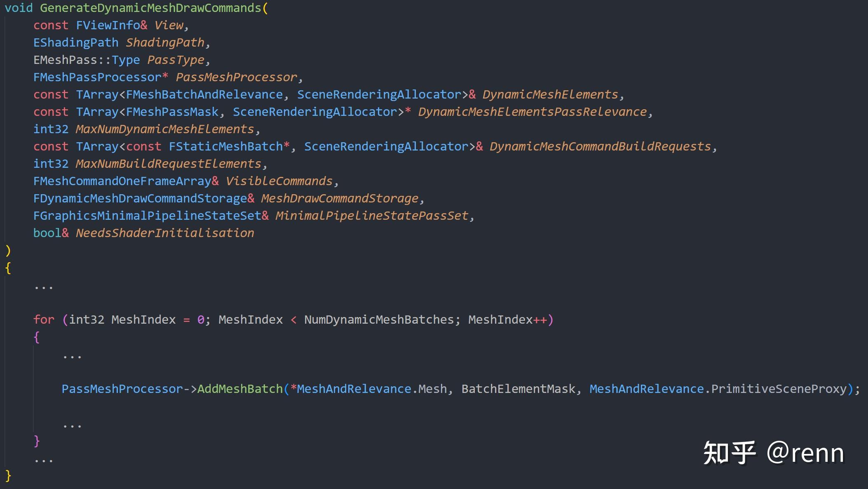Click DynamicMeshCommandBuildRequests parameter name
The width and height of the screenshot is (868, 489).
[600, 146]
